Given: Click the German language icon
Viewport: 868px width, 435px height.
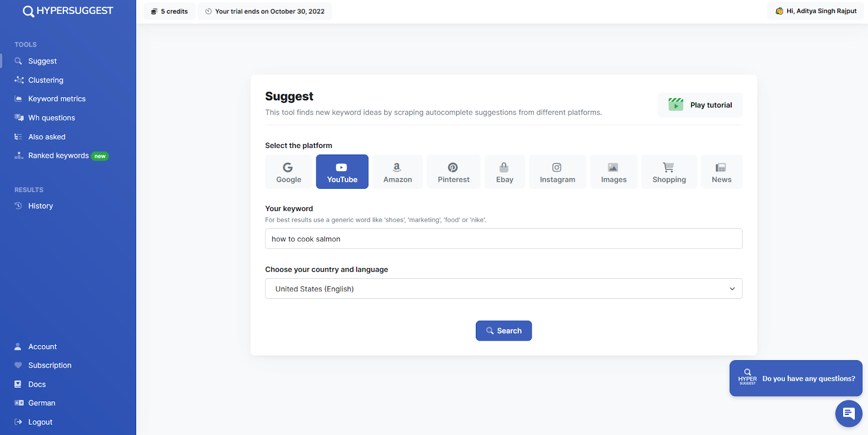Looking at the screenshot, I should coord(19,403).
